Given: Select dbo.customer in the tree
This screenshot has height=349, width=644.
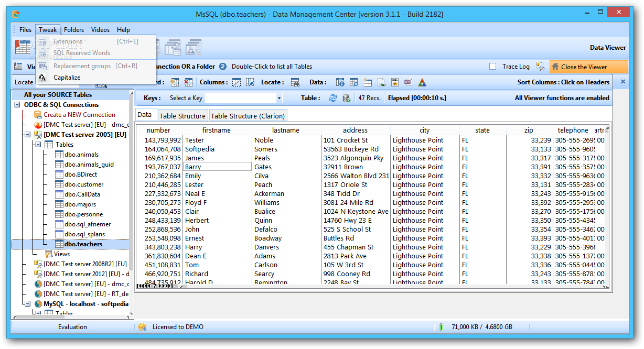Looking at the screenshot, I should (84, 184).
